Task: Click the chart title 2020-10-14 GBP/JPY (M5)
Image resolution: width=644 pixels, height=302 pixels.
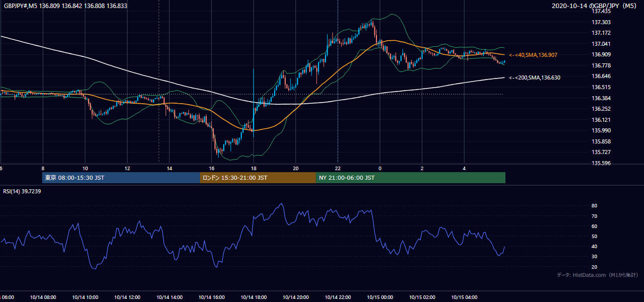Action: (595, 6)
